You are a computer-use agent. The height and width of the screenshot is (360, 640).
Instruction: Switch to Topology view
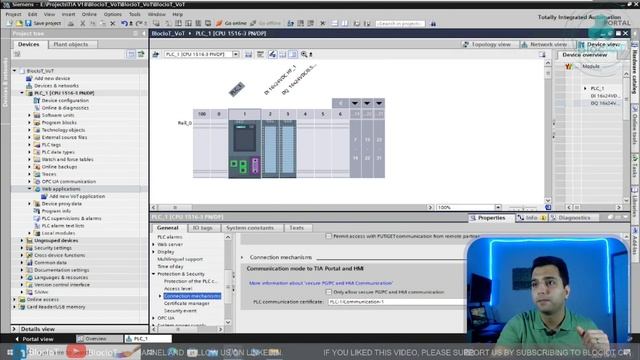coord(487,44)
